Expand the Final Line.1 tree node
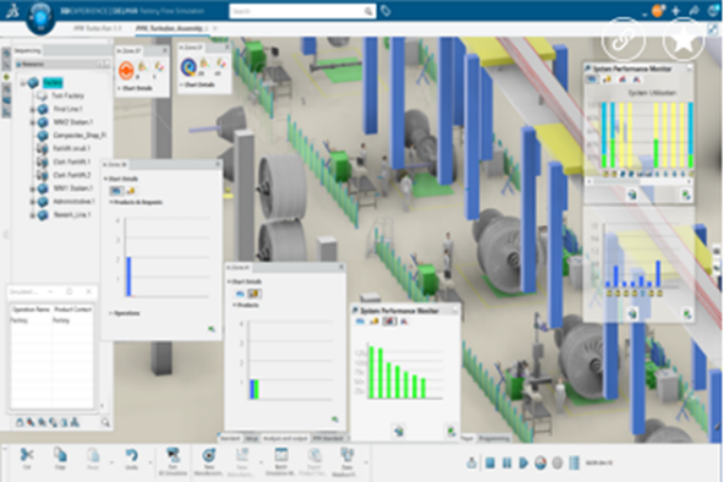Screen dimensions: 725x482 pyautogui.click(x=33, y=109)
